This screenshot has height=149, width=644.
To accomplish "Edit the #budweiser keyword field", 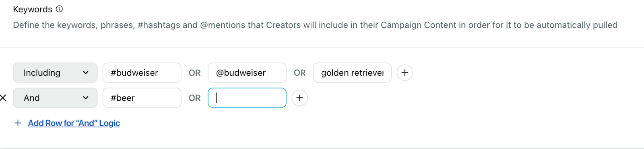I will (x=142, y=73).
